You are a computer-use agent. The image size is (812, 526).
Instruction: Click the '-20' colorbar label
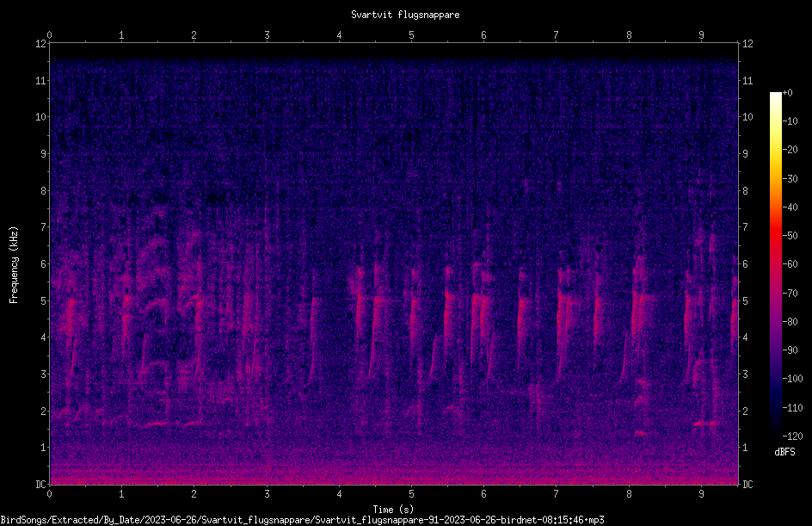[790, 150]
